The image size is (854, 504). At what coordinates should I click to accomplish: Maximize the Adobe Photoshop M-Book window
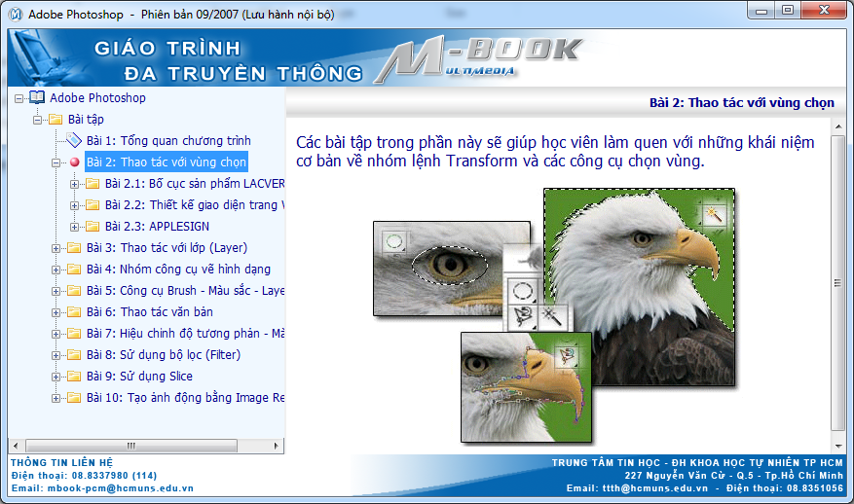point(788,10)
